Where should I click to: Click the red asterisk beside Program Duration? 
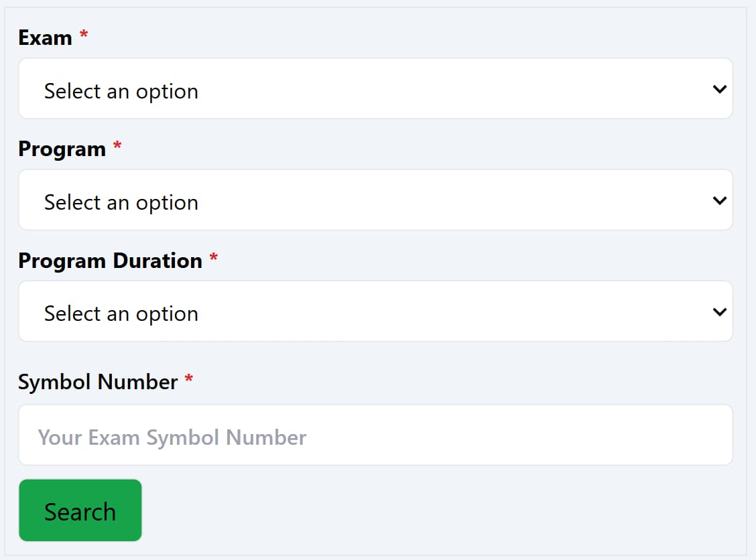point(214,257)
